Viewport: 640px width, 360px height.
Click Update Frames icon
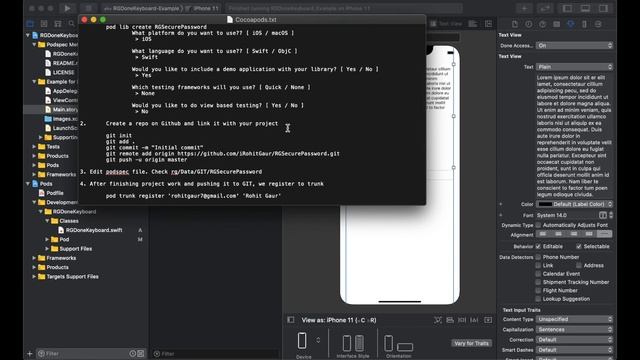coord(438,320)
